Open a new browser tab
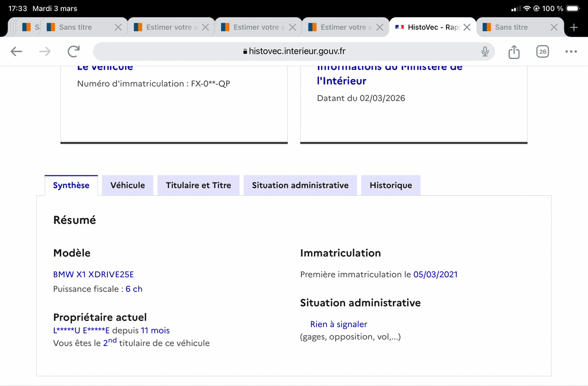 pyautogui.click(x=574, y=27)
